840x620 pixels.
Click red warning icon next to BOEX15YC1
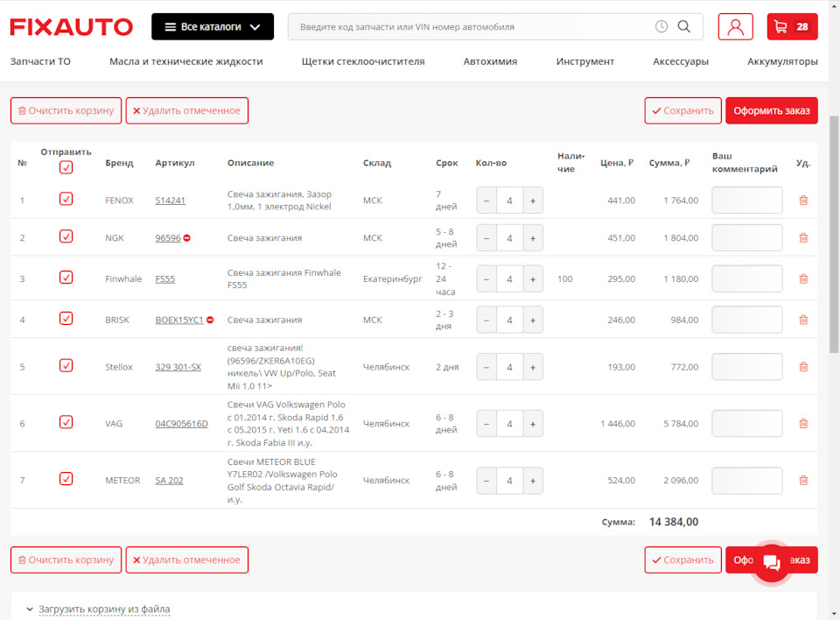tap(210, 320)
